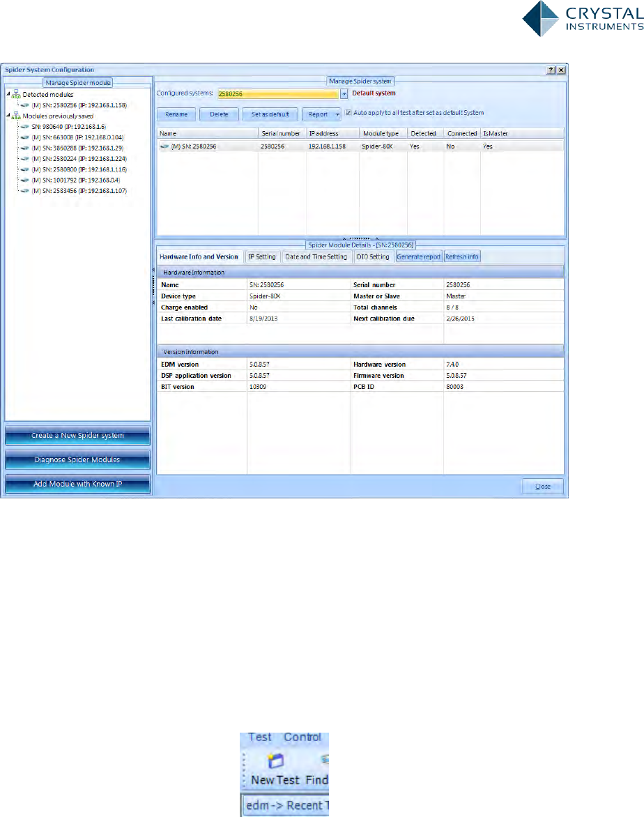This screenshot has height=817, width=644.
Task: Open the IP Setting tab
Action: click(x=262, y=257)
